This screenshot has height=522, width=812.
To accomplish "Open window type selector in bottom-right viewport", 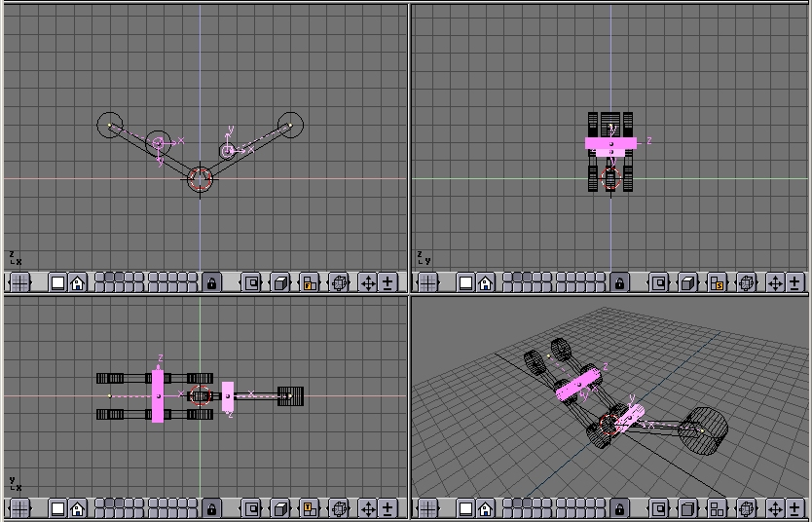I will pyautogui.click(x=427, y=508).
